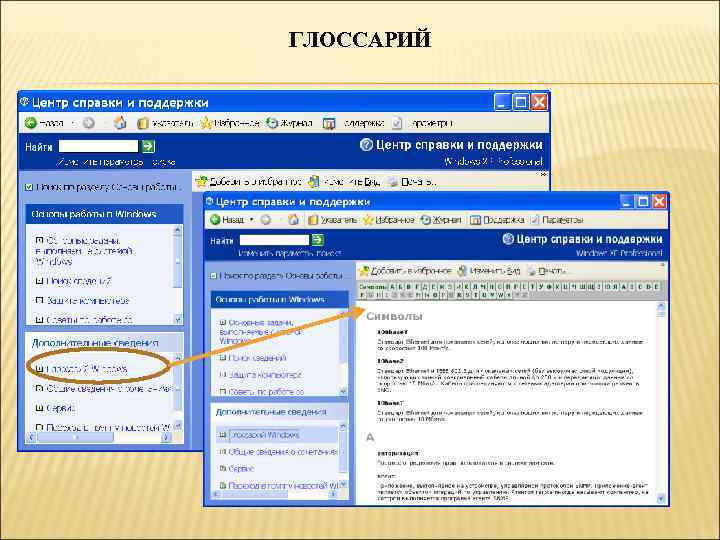Image resolution: width=720 pixels, height=540 pixels.
Task: Click the Forward arrow in the back window
Action: (89, 123)
